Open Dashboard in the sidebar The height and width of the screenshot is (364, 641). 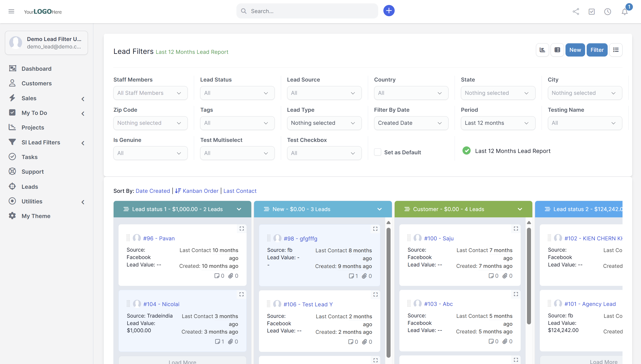[x=36, y=68]
